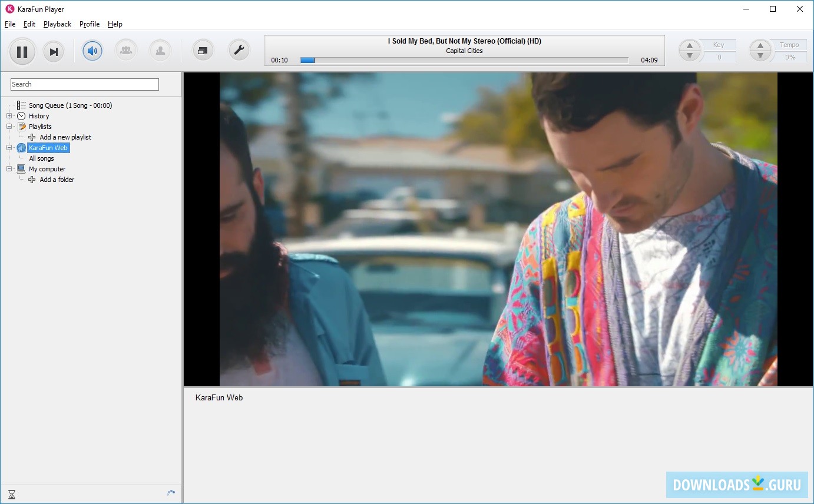Open settings with the wrench icon
The width and height of the screenshot is (814, 504).
click(239, 51)
